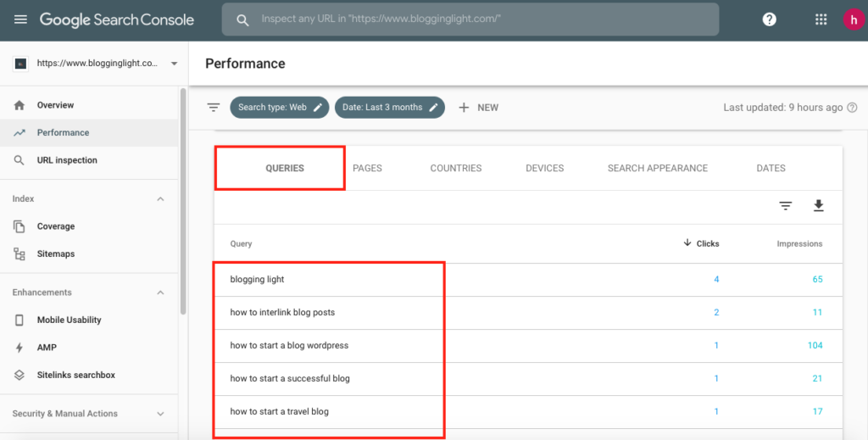
Task: Switch to the Devices tab
Action: click(545, 168)
